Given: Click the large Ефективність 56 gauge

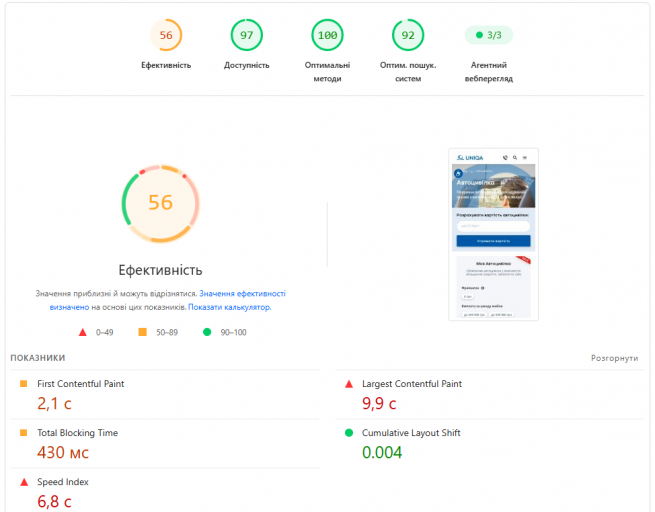Looking at the screenshot, I should [x=160, y=203].
